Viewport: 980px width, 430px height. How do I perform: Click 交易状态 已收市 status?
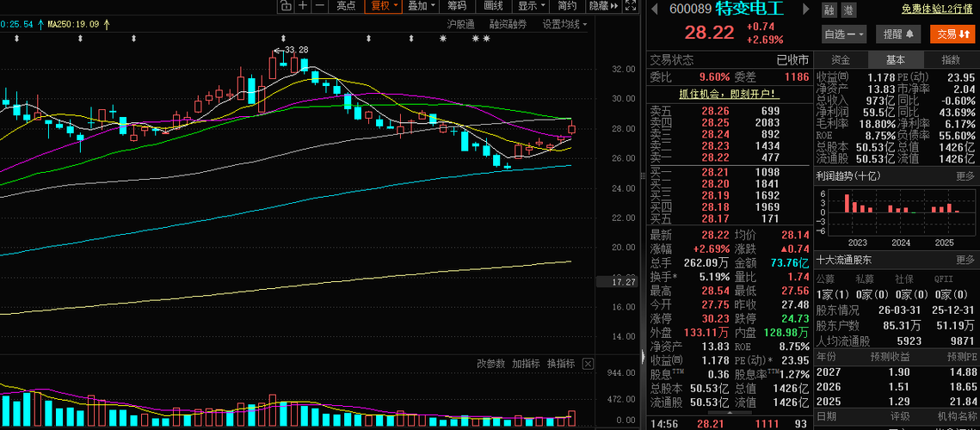click(x=792, y=60)
